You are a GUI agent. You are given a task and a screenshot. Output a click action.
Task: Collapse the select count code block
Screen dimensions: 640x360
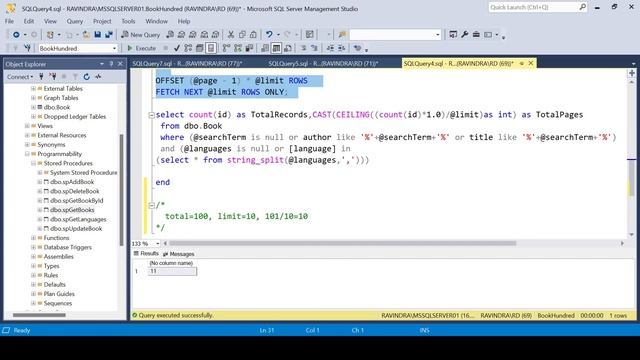(x=151, y=115)
